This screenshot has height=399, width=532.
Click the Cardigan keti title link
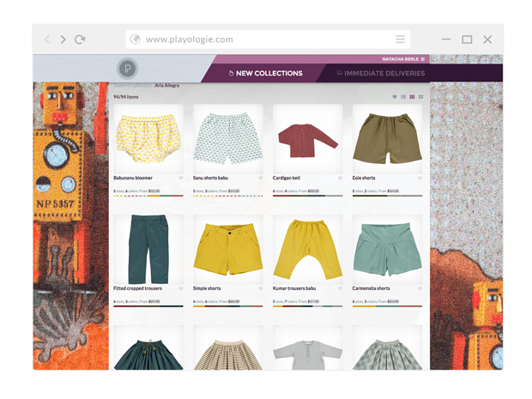[287, 178]
